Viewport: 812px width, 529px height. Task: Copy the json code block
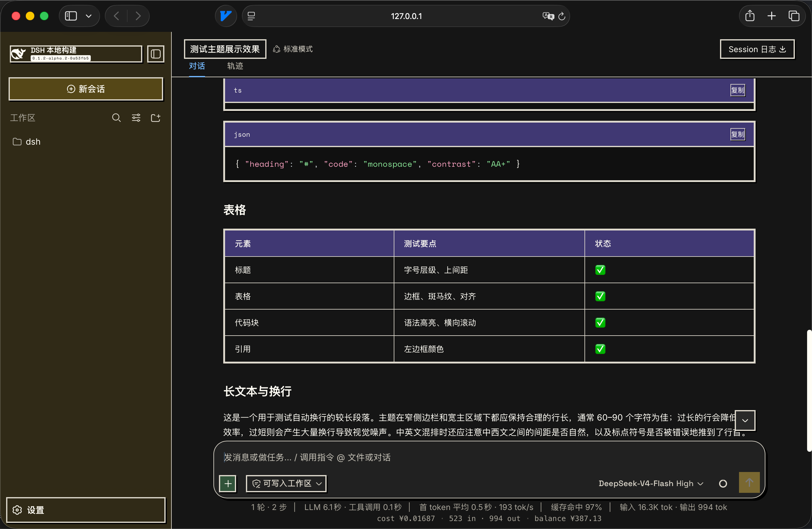(737, 134)
